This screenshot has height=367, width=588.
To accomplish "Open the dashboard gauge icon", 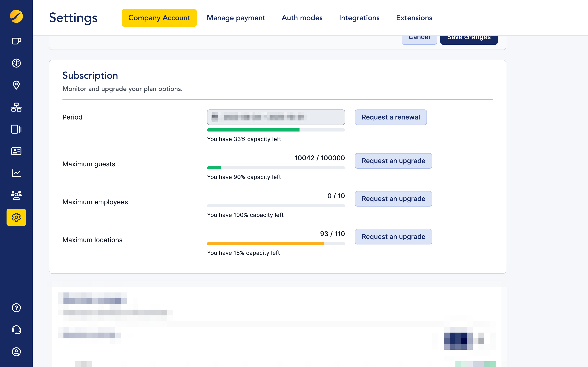I will pos(16,63).
